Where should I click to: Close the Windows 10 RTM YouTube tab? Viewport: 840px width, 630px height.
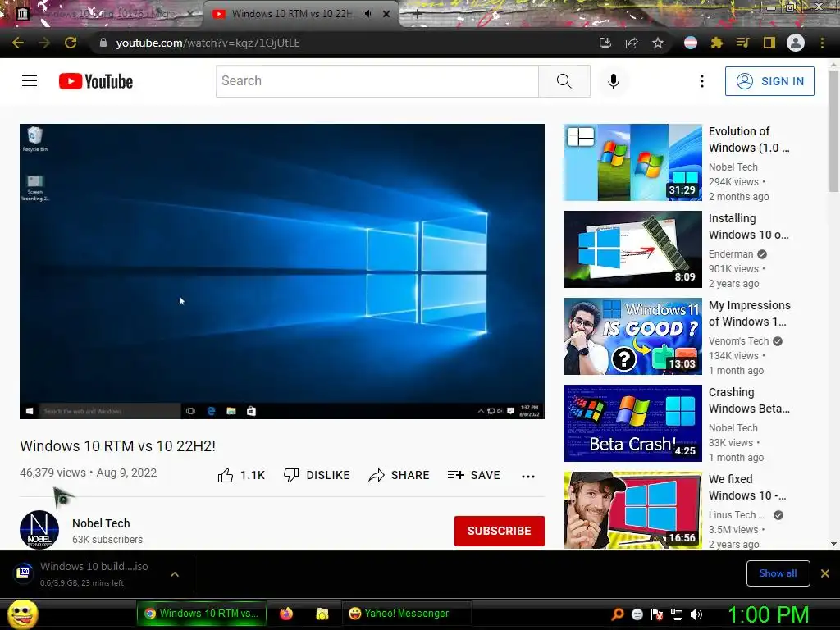point(386,14)
